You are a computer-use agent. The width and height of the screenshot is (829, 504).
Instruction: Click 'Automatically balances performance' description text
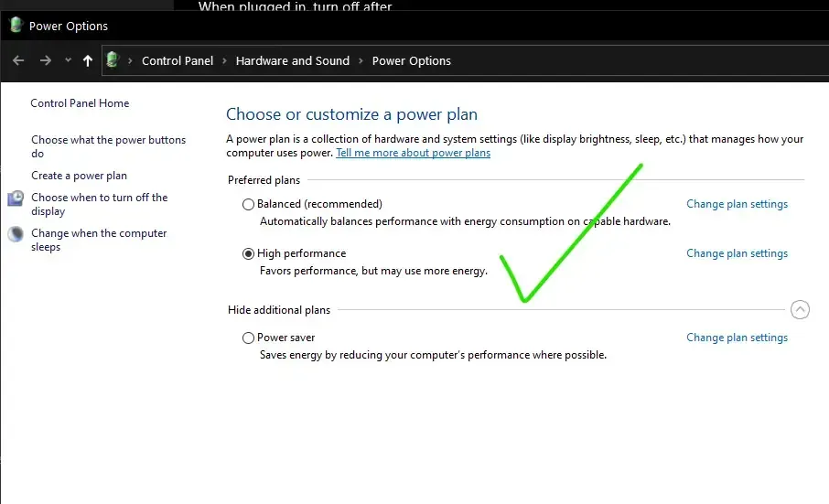click(x=465, y=221)
